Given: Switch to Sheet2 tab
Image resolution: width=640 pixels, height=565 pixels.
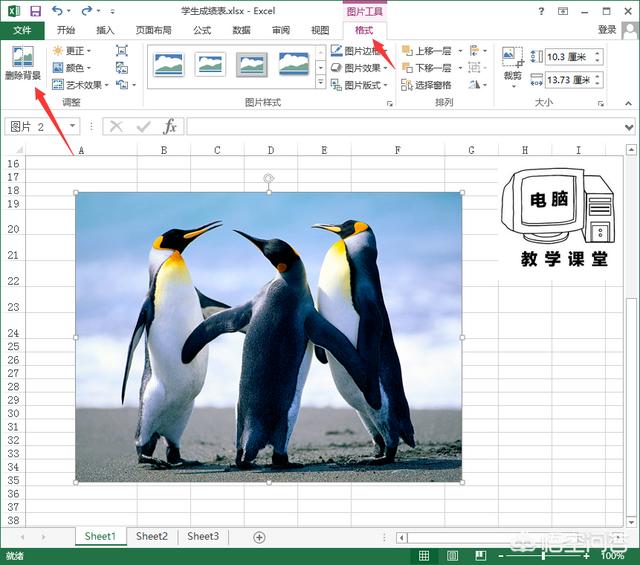Looking at the screenshot, I should [x=152, y=536].
